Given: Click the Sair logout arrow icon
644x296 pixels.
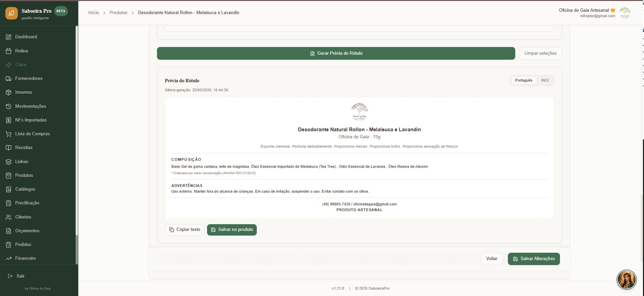Looking at the screenshot, I should point(10,276).
